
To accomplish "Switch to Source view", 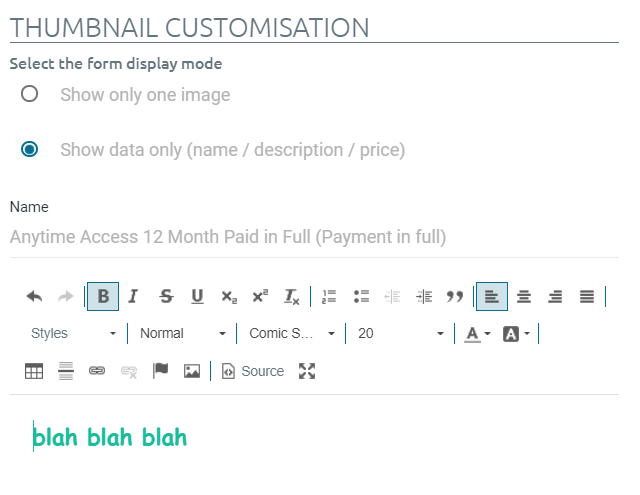I will pos(253,371).
